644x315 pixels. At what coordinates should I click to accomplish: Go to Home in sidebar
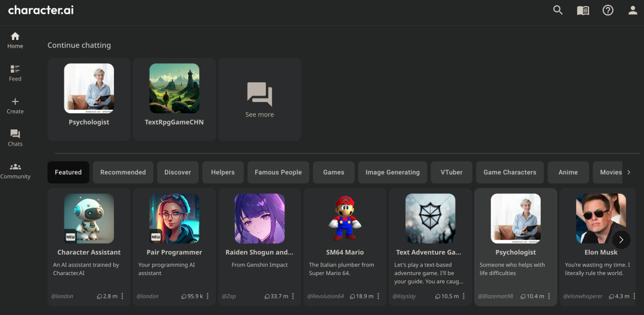pyautogui.click(x=15, y=40)
